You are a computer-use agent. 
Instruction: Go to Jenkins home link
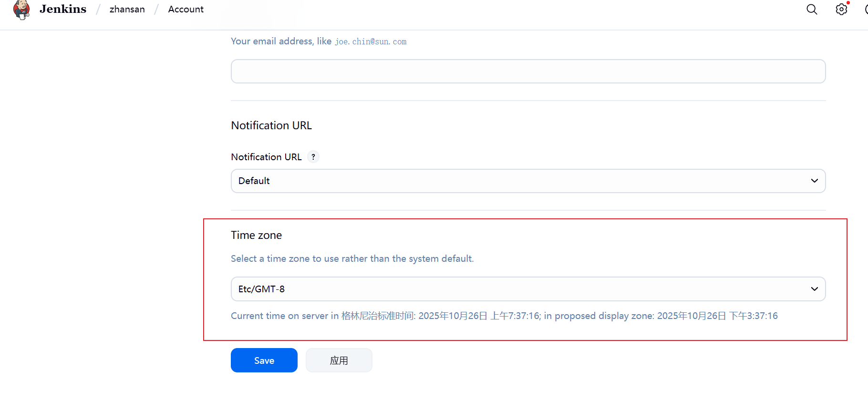tap(63, 10)
